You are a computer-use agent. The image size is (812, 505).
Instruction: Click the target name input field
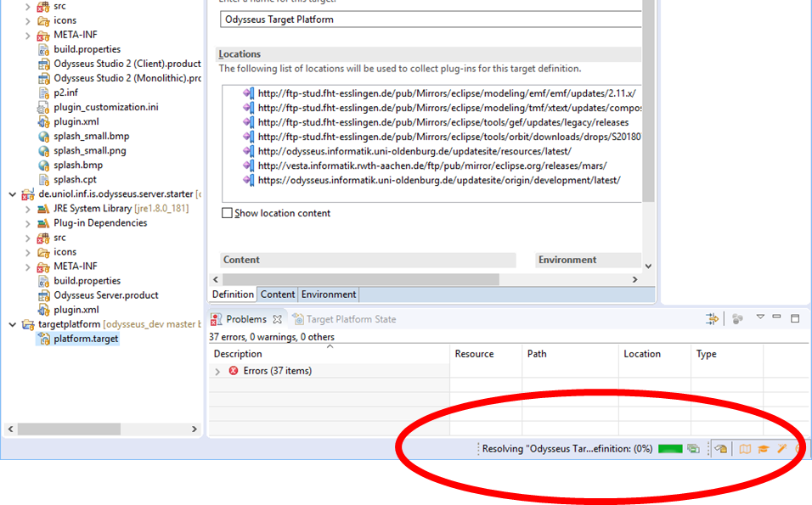tap(429, 20)
